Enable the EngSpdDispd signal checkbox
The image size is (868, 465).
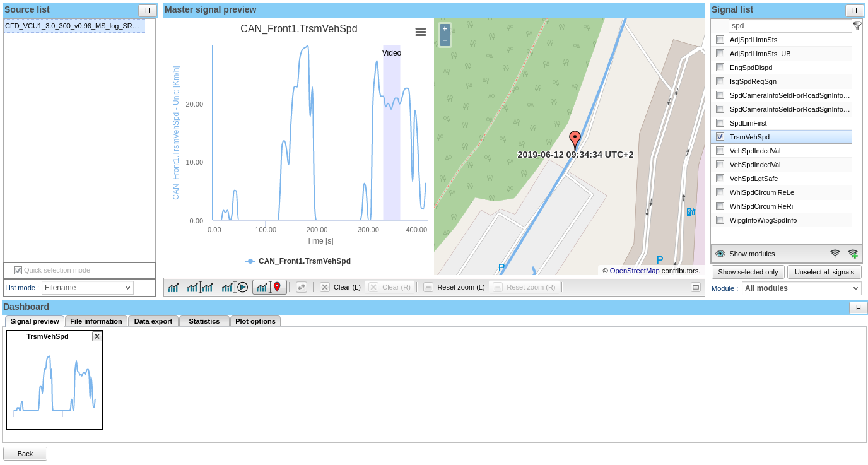tap(720, 68)
